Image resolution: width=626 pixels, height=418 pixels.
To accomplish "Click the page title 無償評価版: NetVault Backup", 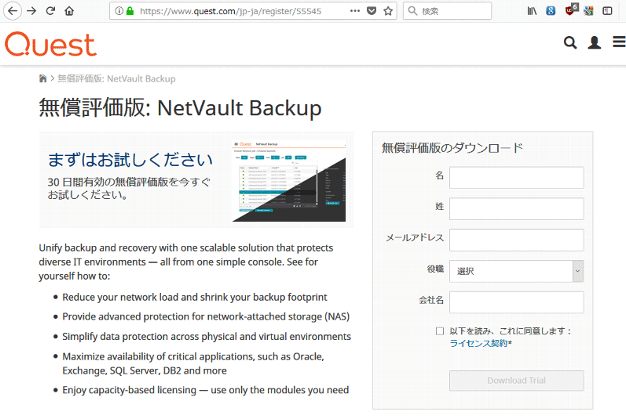I will pyautogui.click(x=180, y=108).
